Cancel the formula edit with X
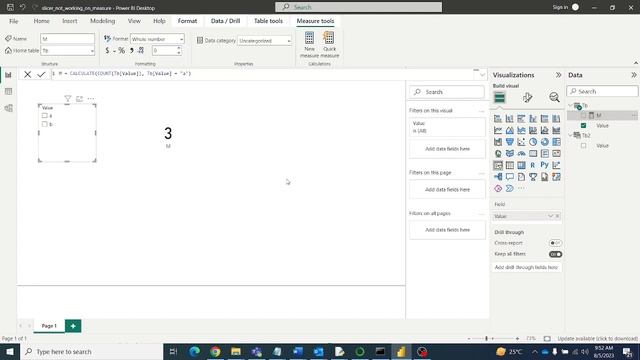The width and height of the screenshot is (640, 360). 27,74
